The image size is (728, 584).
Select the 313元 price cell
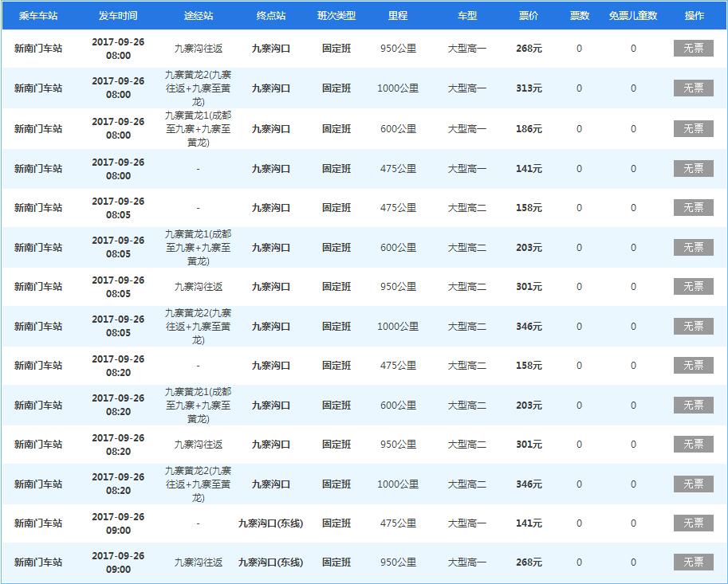click(529, 88)
